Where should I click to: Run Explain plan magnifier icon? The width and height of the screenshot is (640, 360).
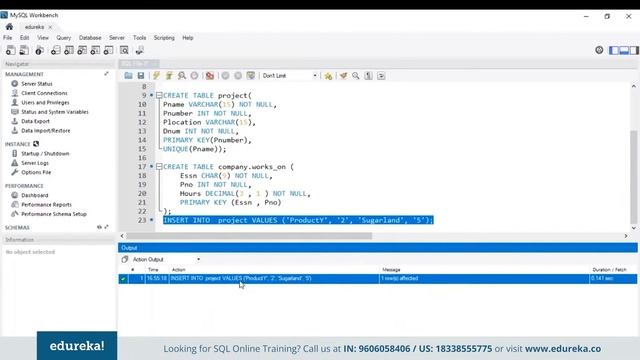(x=182, y=76)
